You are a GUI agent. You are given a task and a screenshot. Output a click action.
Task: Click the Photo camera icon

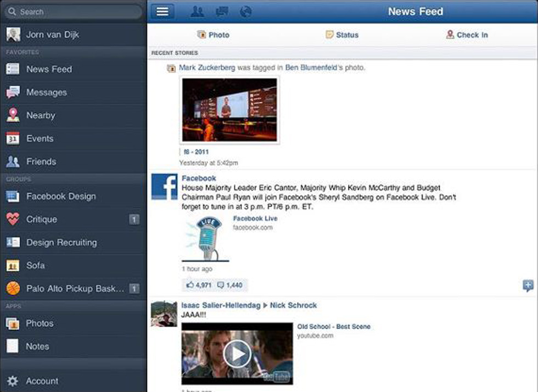(201, 35)
